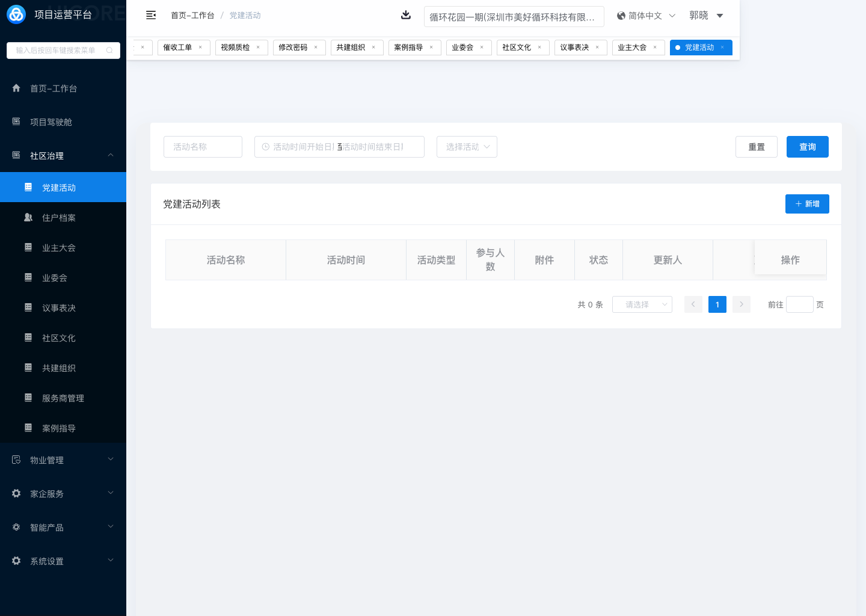Click the next page arrow

pos(741,304)
